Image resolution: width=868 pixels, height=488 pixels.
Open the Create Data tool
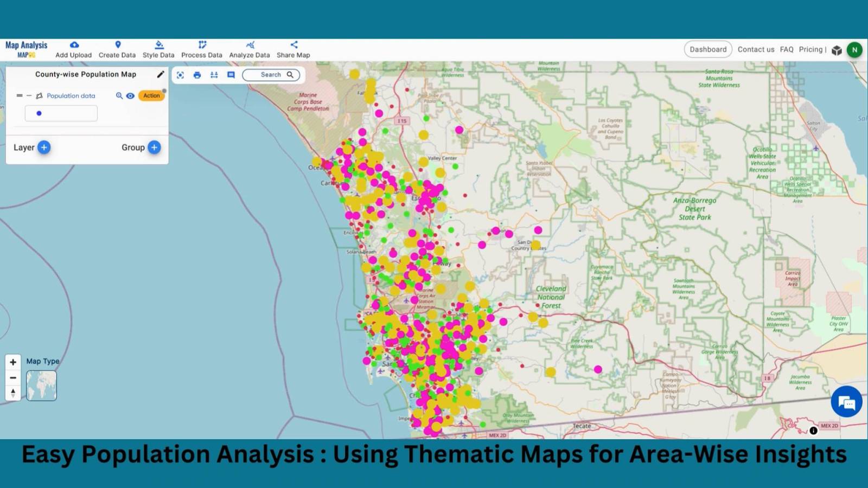coord(117,49)
